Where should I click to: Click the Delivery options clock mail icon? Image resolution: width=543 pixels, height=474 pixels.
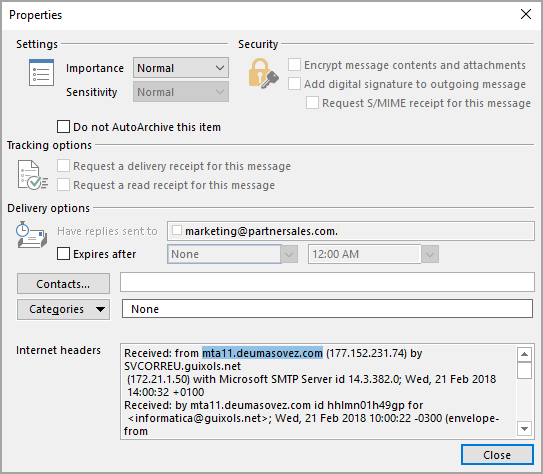(x=31, y=235)
